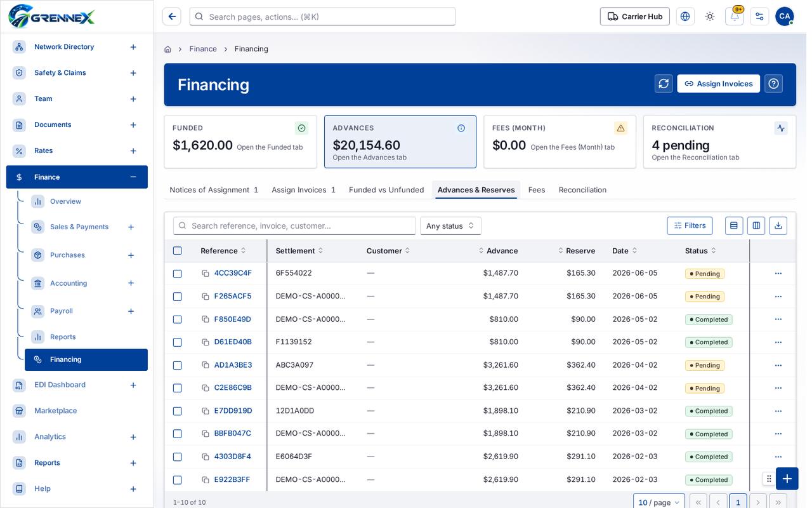Open the 10 / page size dropdown
The width and height of the screenshot is (812, 508).
pos(658,502)
